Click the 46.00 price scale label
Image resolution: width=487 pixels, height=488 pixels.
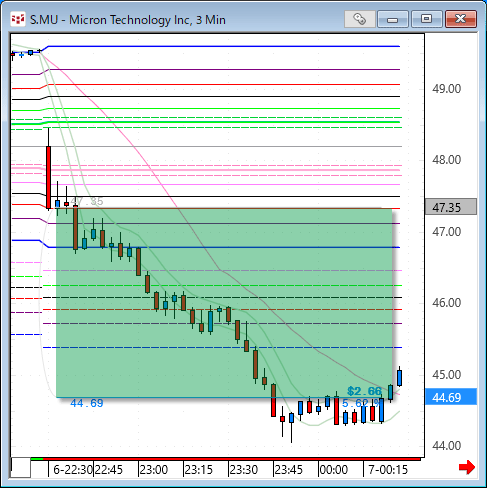447,303
